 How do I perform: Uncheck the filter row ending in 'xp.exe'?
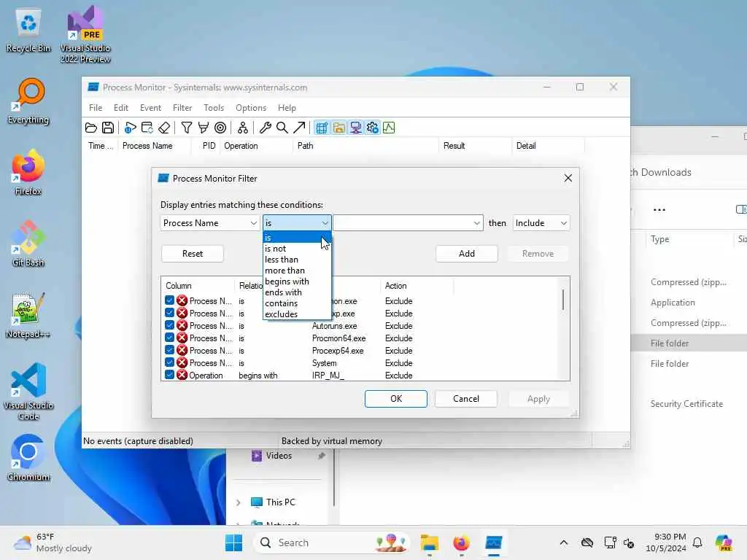pos(169,313)
